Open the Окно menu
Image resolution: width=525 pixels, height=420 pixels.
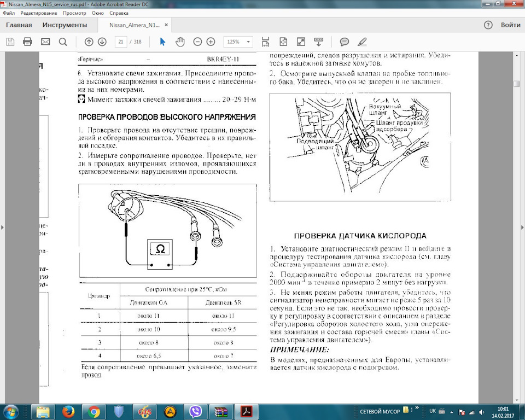coord(98,13)
